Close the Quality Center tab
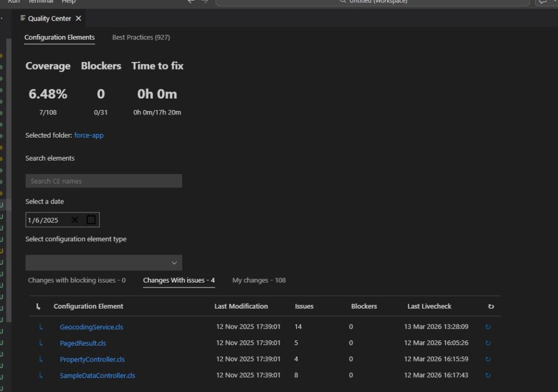The height and width of the screenshot is (392, 558). pyautogui.click(x=78, y=19)
